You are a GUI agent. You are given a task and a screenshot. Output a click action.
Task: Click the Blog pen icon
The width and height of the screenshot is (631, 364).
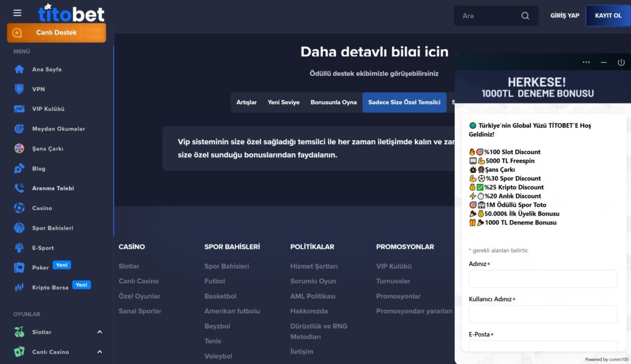click(19, 169)
